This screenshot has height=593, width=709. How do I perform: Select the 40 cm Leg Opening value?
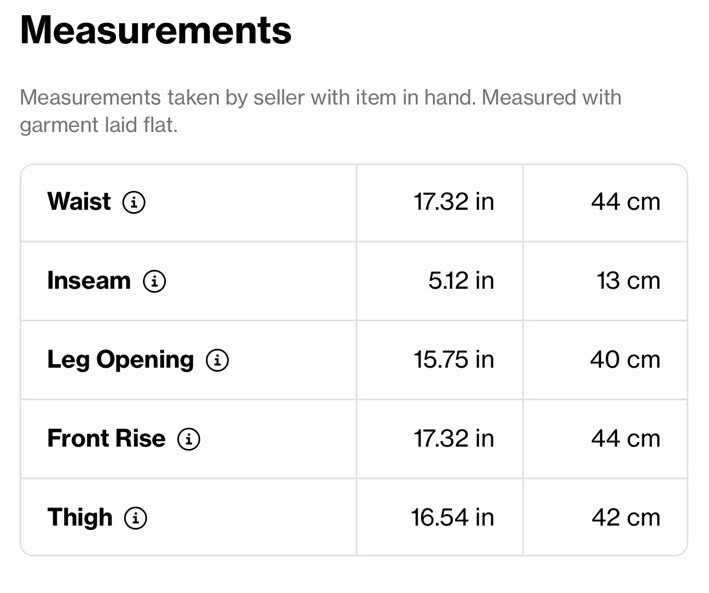click(x=625, y=360)
